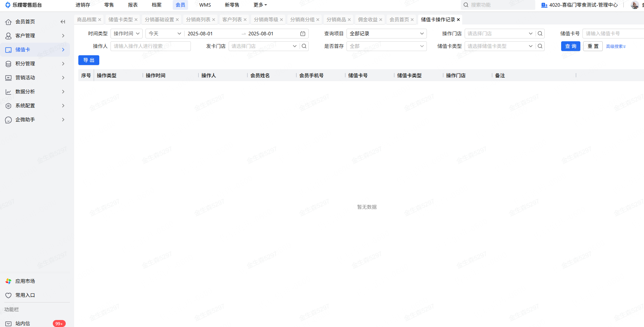Click the 4020-喜临门零食测试-管理中心 store name

pos(584,5)
